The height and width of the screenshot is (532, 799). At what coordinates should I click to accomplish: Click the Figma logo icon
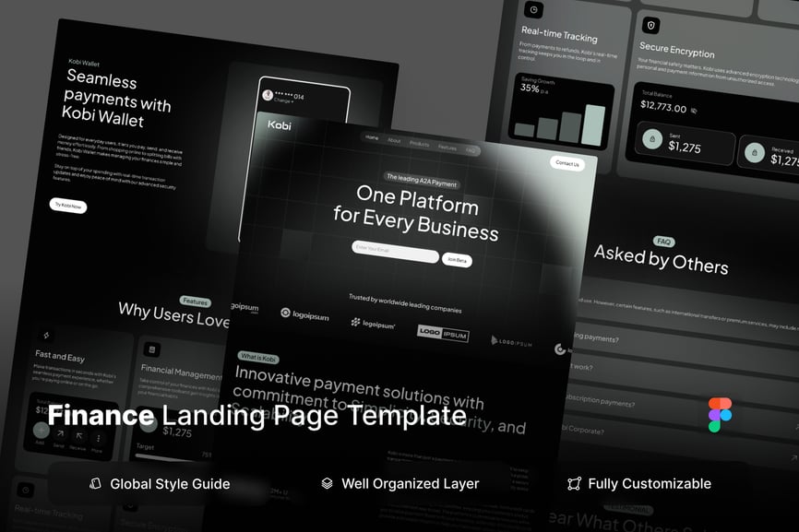click(x=720, y=415)
